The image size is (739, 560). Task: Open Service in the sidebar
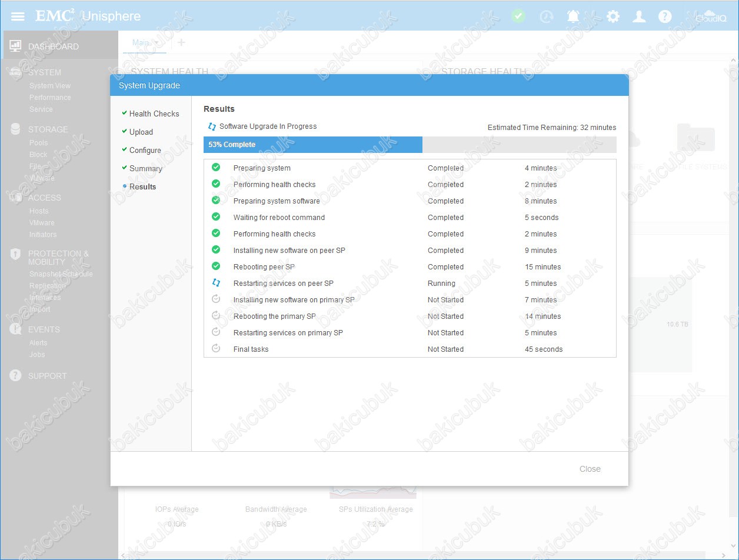pyautogui.click(x=41, y=109)
